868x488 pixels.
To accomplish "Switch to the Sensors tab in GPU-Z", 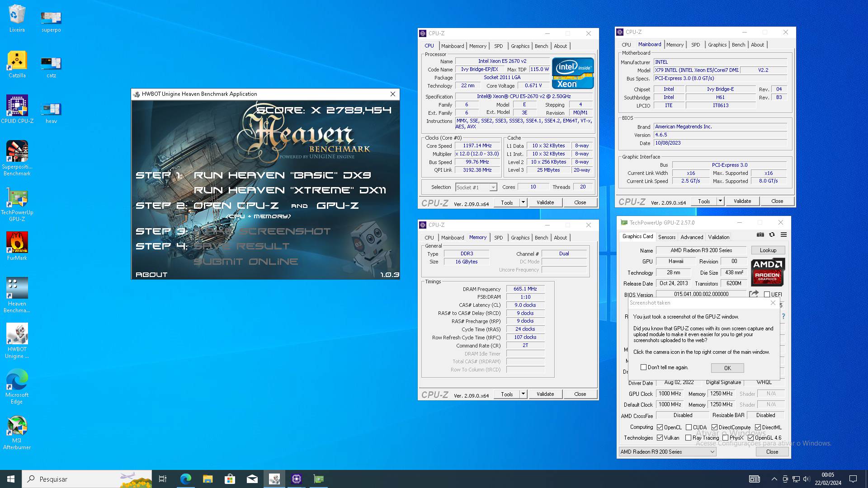I will [x=667, y=237].
